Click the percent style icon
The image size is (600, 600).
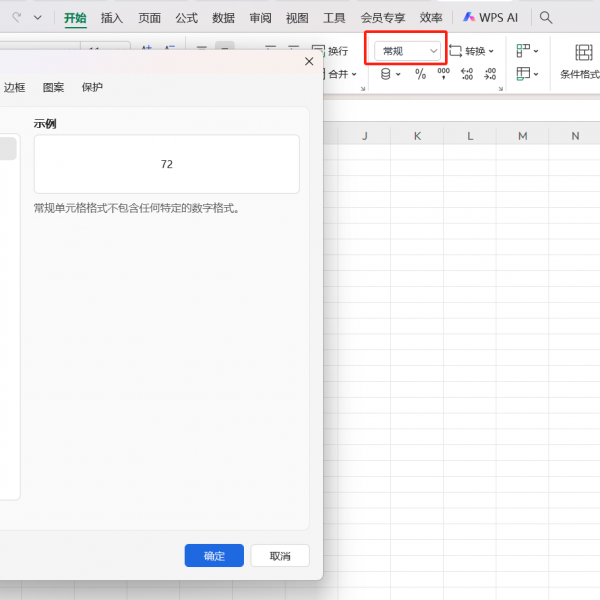420,74
